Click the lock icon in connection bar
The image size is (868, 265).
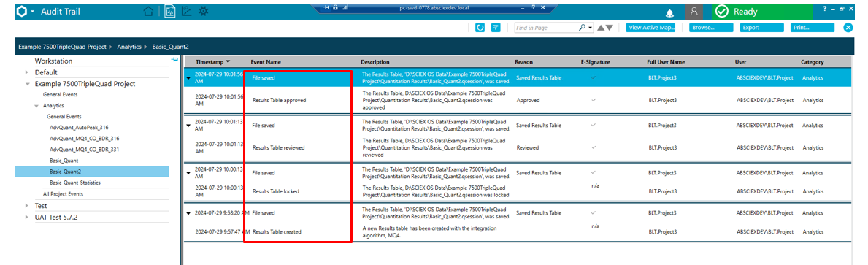pyautogui.click(x=336, y=7)
